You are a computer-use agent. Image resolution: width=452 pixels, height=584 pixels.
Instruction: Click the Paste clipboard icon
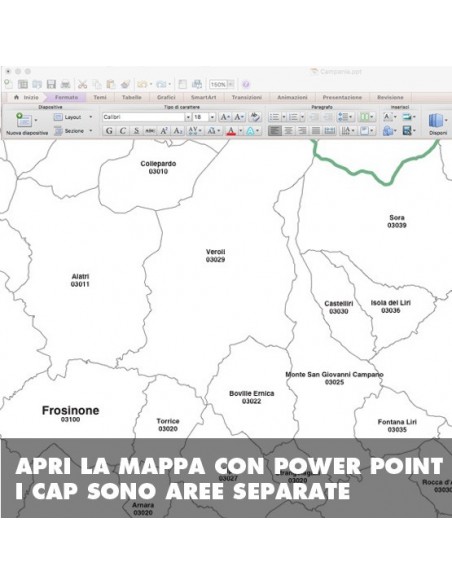[111, 84]
